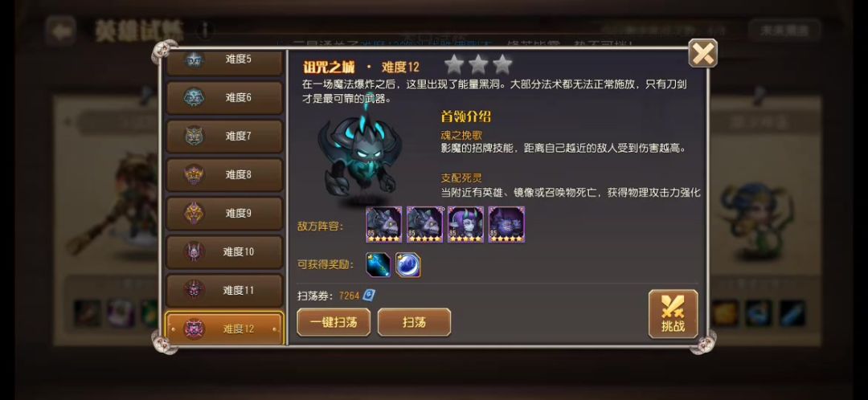
Task: View the blue orb reward item
Action: 408,264
